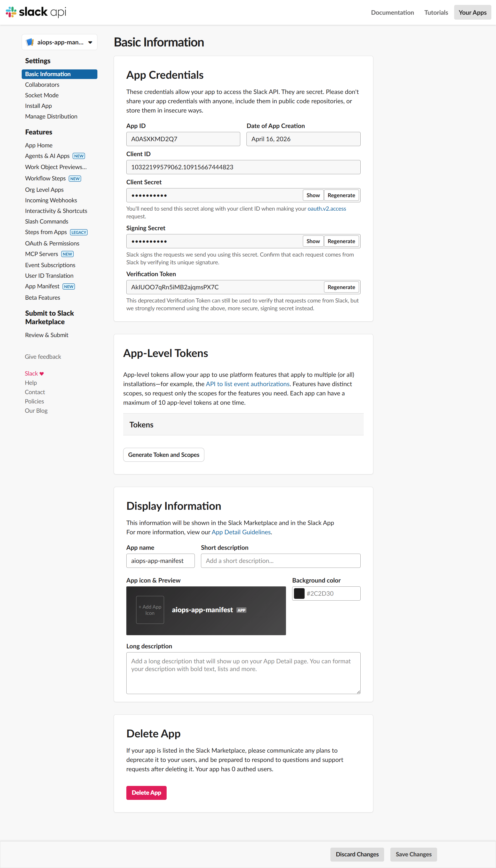Click the Client ID field

pyautogui.click(x=243, y=168)
